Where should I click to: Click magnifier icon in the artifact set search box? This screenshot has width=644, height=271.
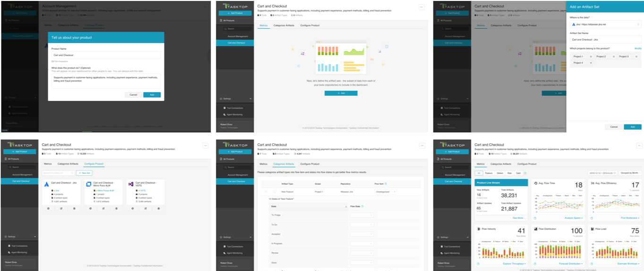(x=72, y=173)
